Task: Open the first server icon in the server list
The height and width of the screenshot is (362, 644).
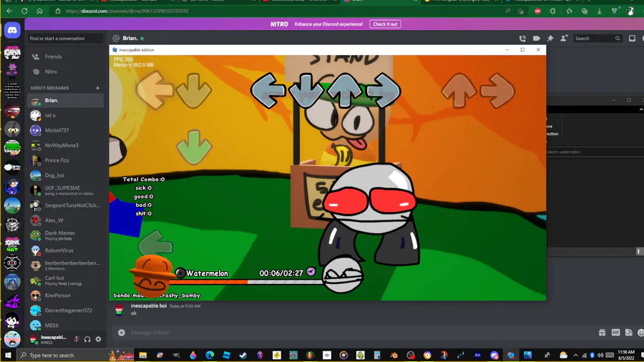Action: (12, 52)
